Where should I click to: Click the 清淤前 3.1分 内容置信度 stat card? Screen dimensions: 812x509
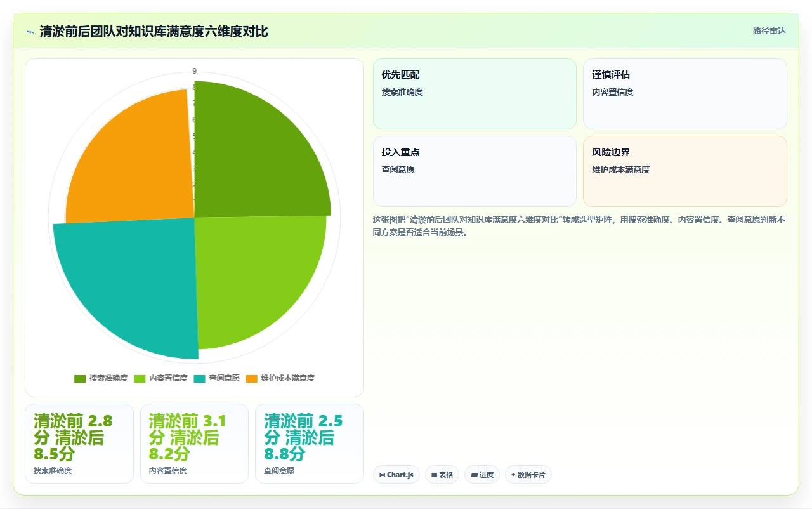pos(194,444)
